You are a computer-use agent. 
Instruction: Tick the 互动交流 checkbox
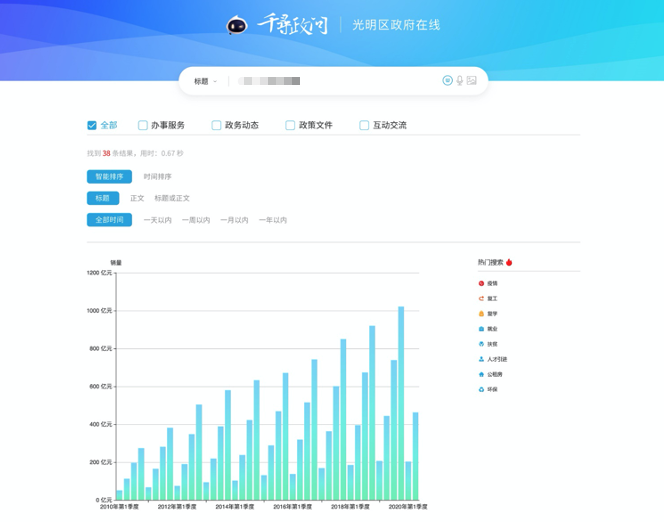tap(364, 125)
